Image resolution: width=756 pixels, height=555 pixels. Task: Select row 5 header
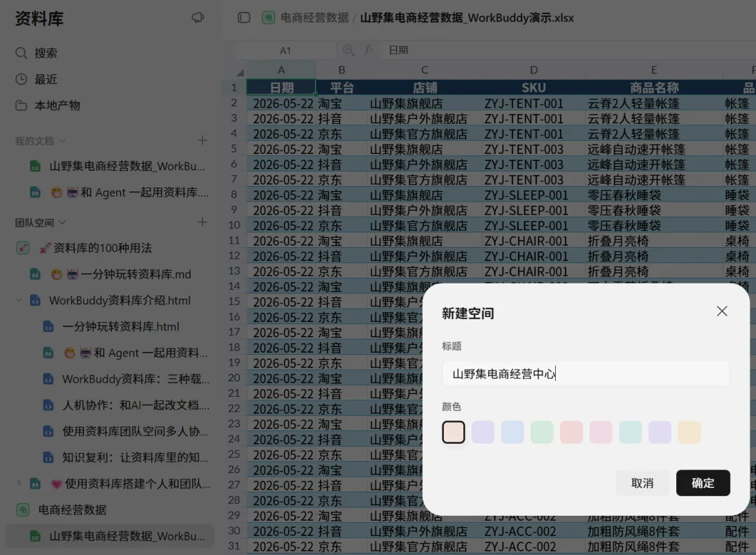(234, 149)
